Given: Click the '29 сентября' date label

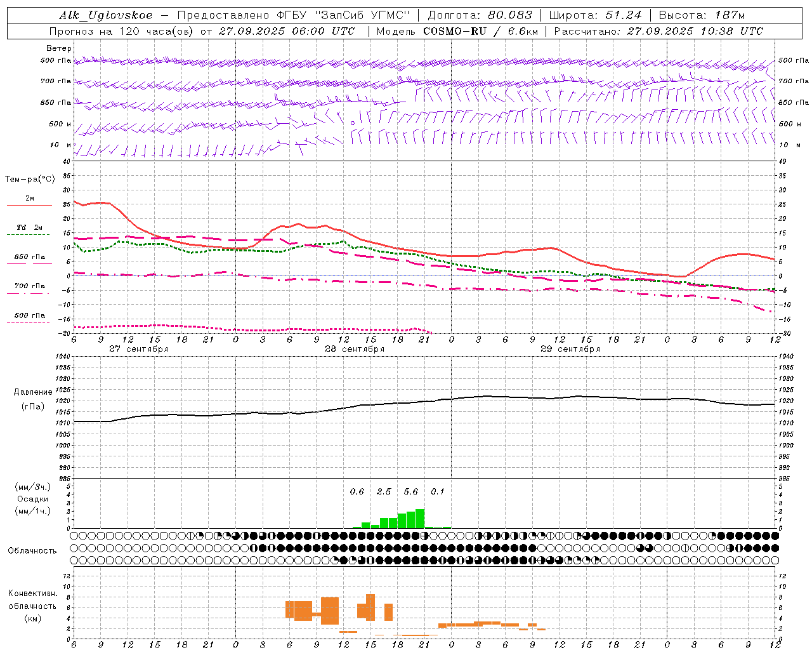Looking at the screenshot, I should click(570, 349).
